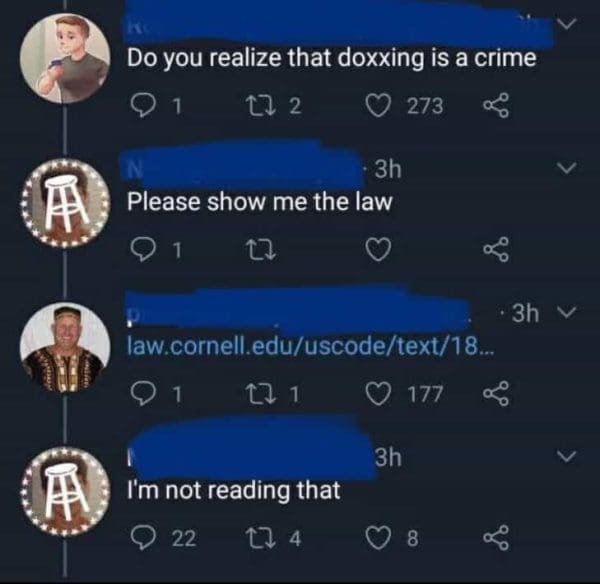Expand chevron on 'I'm not reading that' tweet

(x=567, y=456)
